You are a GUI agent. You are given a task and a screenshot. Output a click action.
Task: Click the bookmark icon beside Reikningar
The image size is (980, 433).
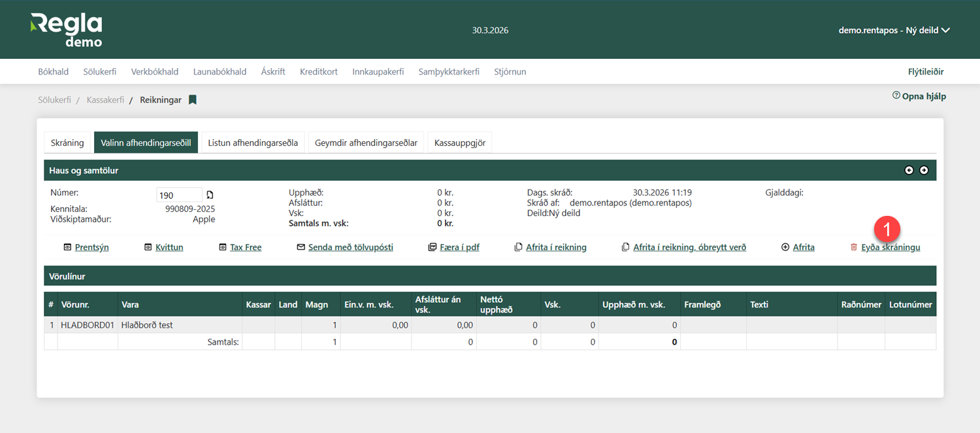pyautogui.click(x=193, y=100)
